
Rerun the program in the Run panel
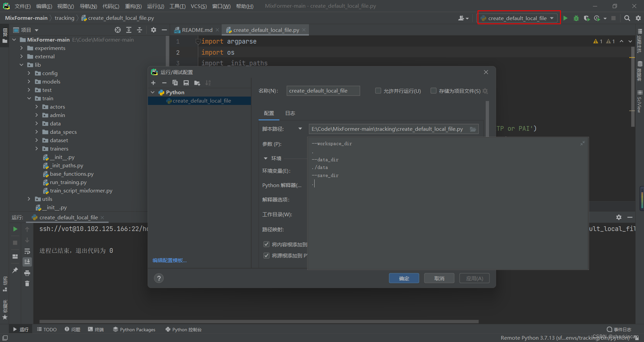(15, 229)
